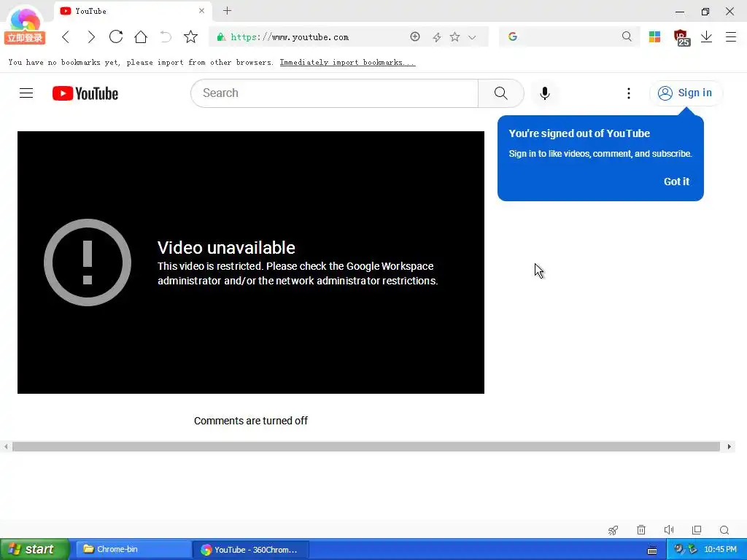Open the red ad-blocker shield icon showing 25
This screenshot has width=747, height=560.
[682, 38]
